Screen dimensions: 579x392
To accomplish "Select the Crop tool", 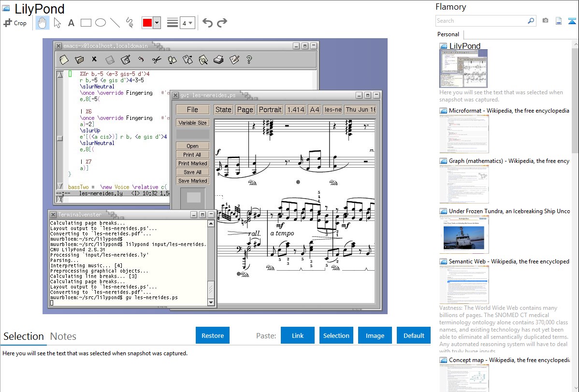I will click(x=15, y=23).
